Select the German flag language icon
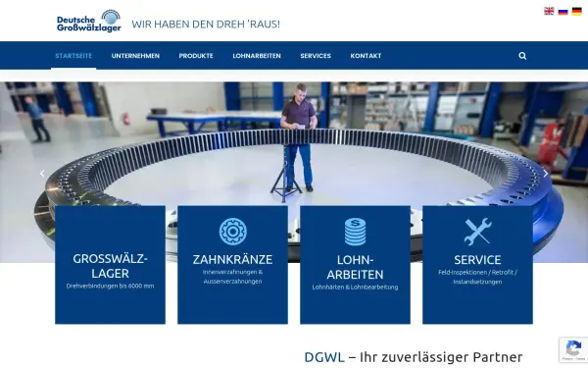Viewport: 588px width, 368px height. tap(577, 11)
